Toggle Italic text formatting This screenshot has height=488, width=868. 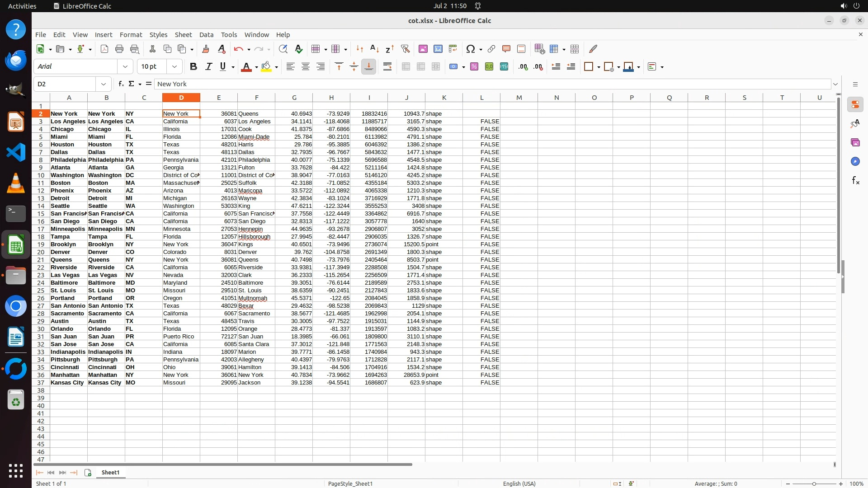click(208, 67)
